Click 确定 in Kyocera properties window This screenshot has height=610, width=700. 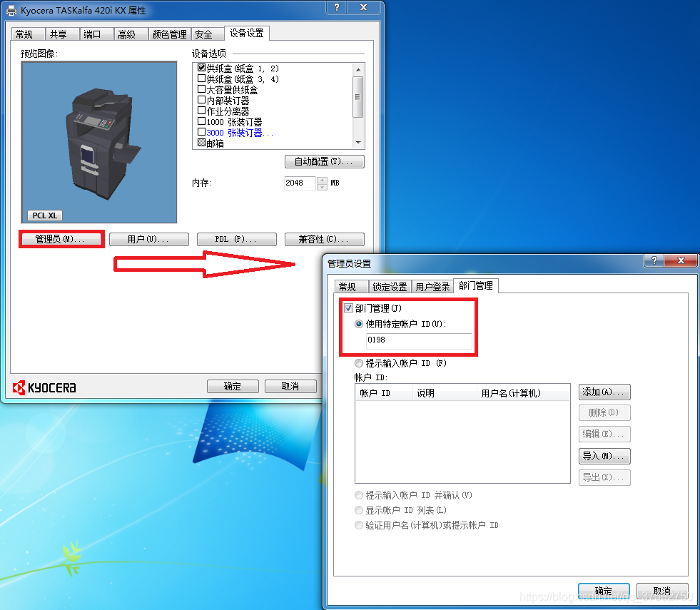233,386
